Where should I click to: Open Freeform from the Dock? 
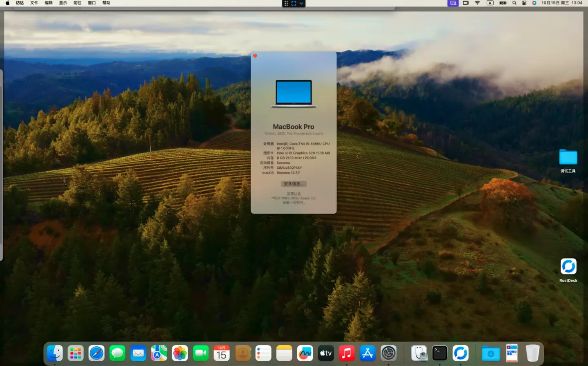pos(305,353)
